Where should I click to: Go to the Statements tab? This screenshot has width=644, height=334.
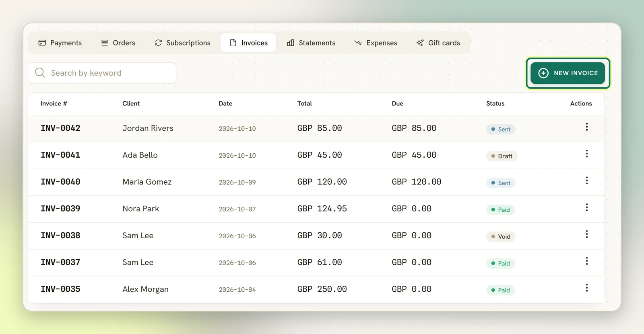311,43
